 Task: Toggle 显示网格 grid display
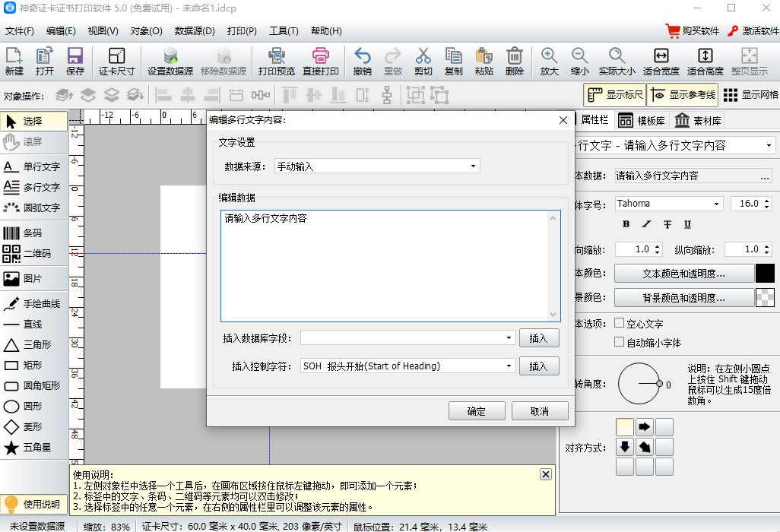coord(750,94)
